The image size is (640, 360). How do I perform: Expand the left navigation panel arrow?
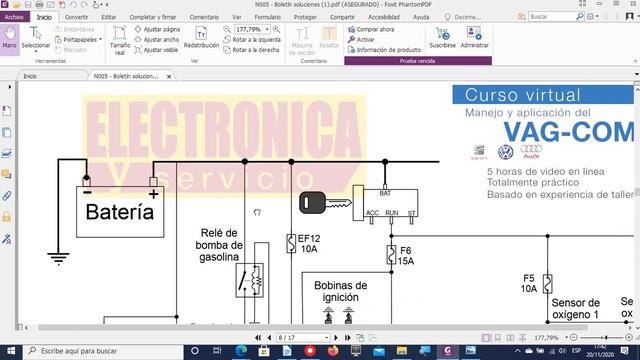[x=10, y=87]
